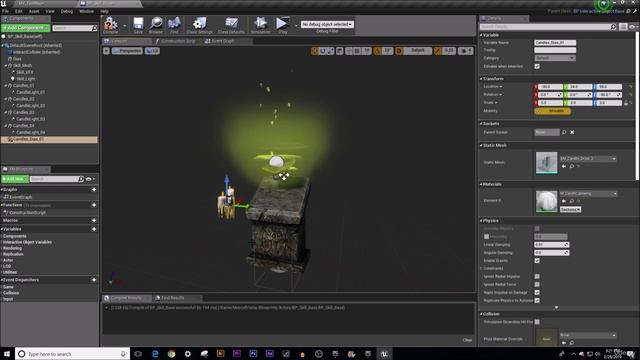The image size is (640, 360).
Task: Click Clear in Compiler Results panel
Action: click(467, 340)
